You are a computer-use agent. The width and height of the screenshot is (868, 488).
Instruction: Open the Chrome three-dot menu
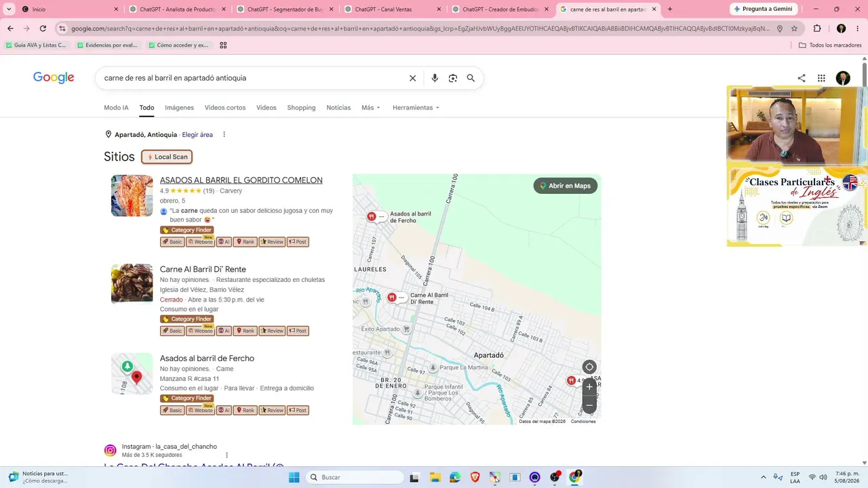(x=857, y=28)
